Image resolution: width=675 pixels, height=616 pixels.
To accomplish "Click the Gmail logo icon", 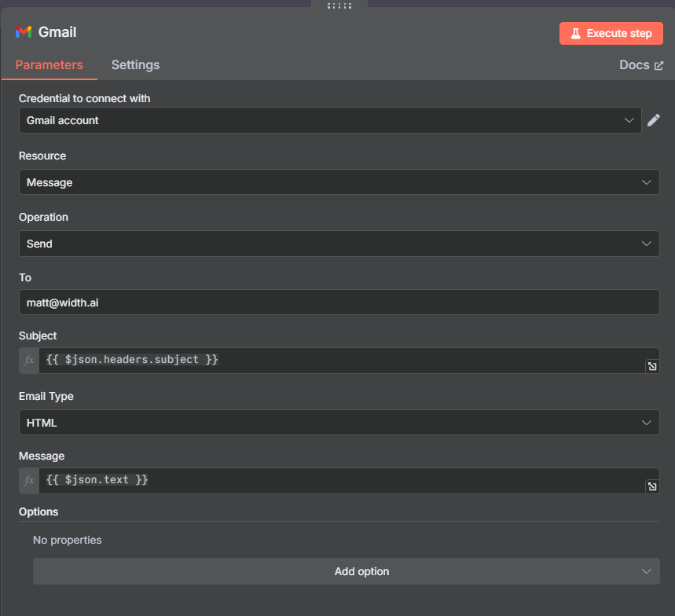I will pos(24,32).
